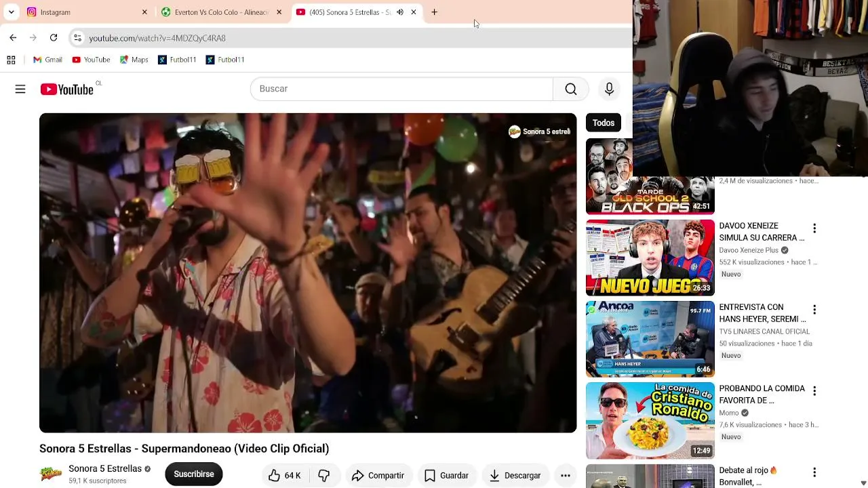Viewport: 868px width, 488px height.
Task: Go forward with the browser arrow
Action: pos(33,38)
